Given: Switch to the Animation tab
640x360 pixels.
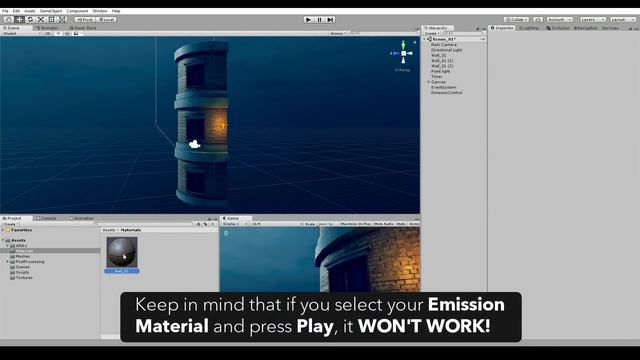Looking at the screenshot, I should point(81,218).
